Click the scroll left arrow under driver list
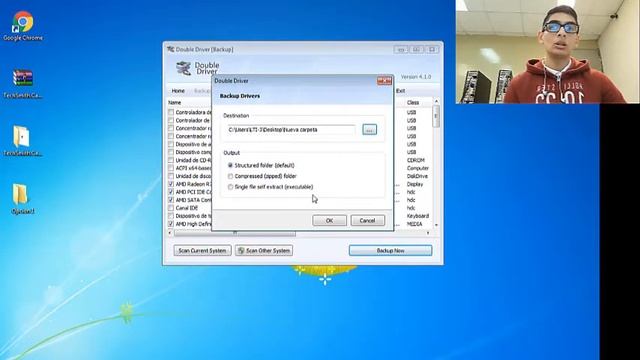This screenshot has height=360, width=640. [170, 233]
